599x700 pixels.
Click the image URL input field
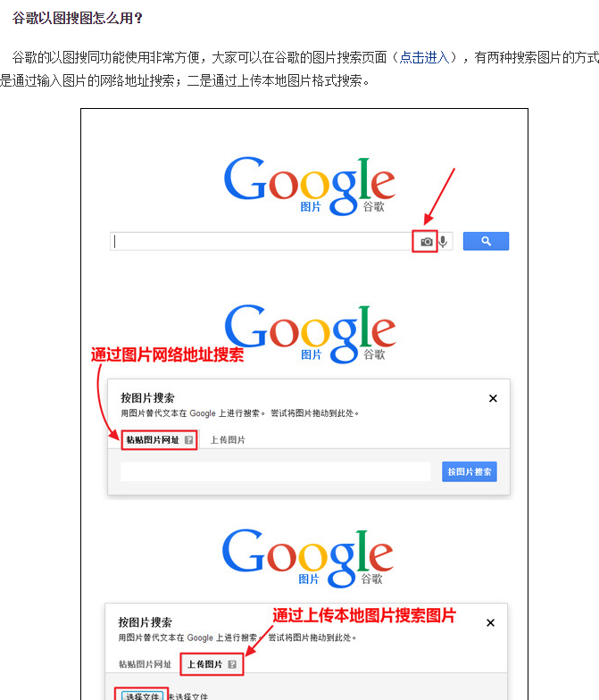pyautogui.click(x=275, y=471)
